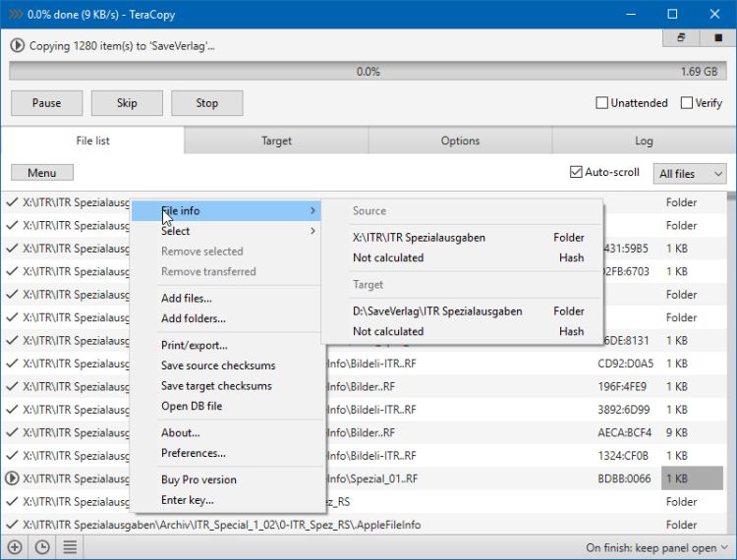
Task: Choose 'Add folders...' from the context menu
Action: tap(194, 318)
